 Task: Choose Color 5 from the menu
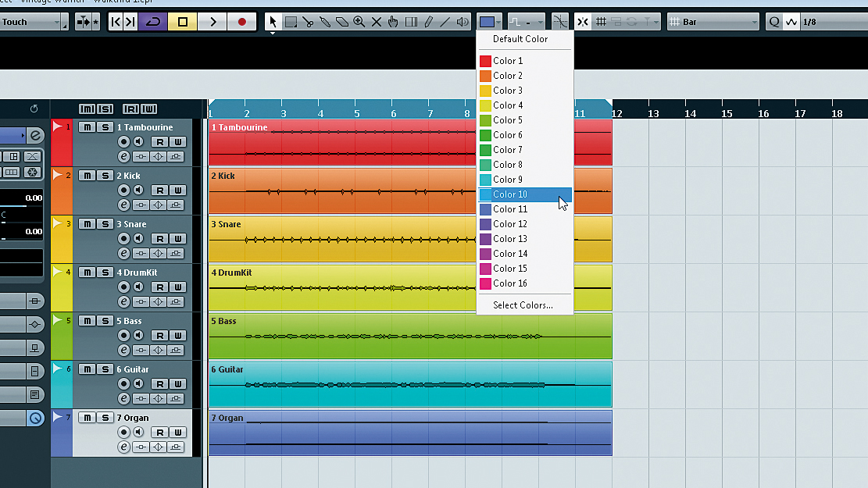click(x=525, y=120)
